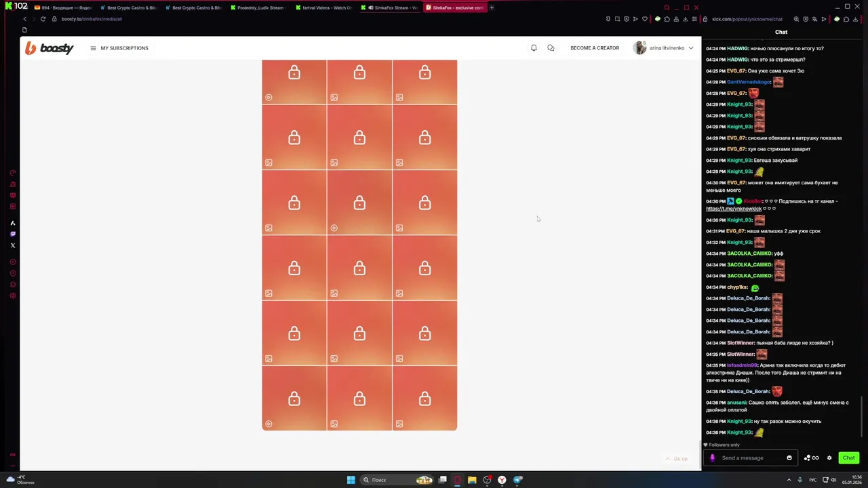The height and width of the screenshot is (488, 868).
Task: Switch to fartval Videos tab
Action: (x=323, y=7)
